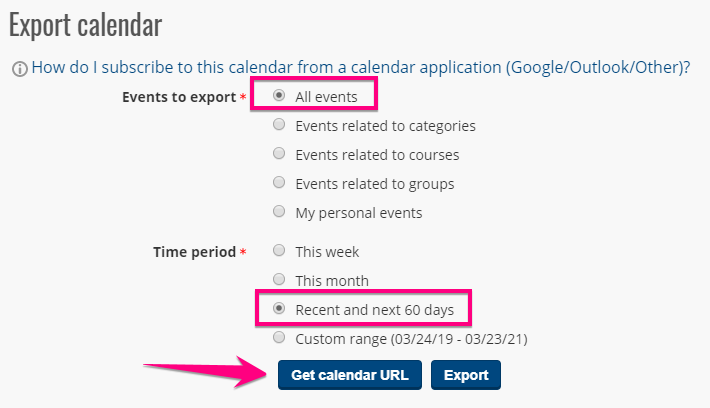
Task: Pick Events related to groups option
Action: point(279,184)
